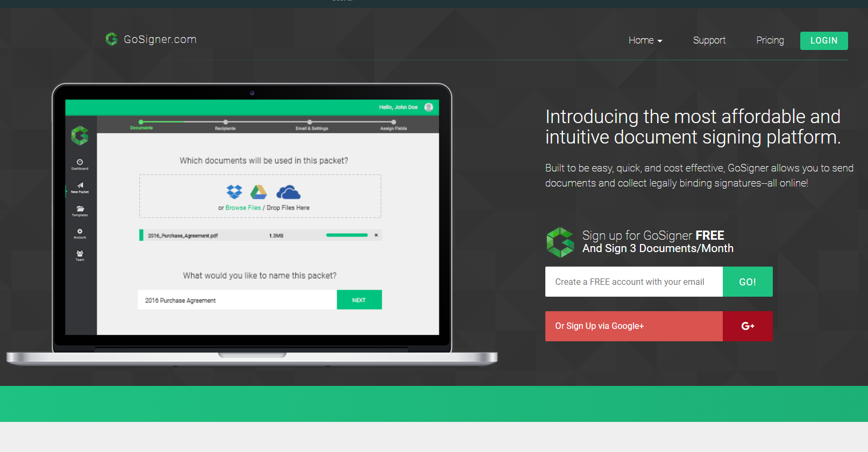
Task: Select the Recipients step in mockup
Action: [x=225, y=125]
